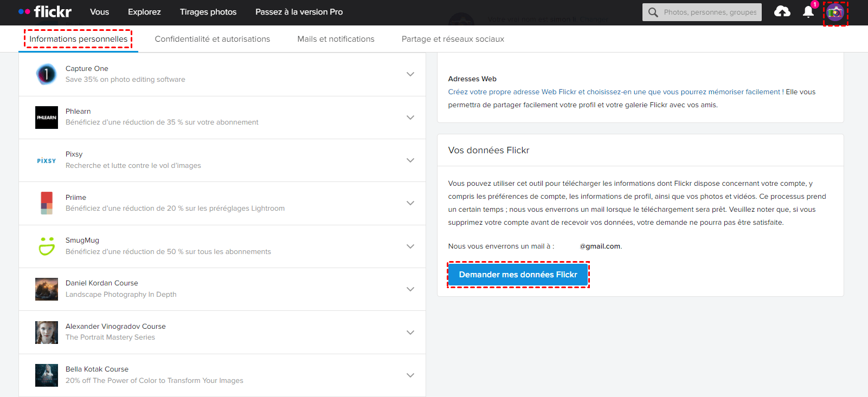Click the Flickr logo in the header
868x397 pixels.
pyautogui.click(x=45, y=11)
